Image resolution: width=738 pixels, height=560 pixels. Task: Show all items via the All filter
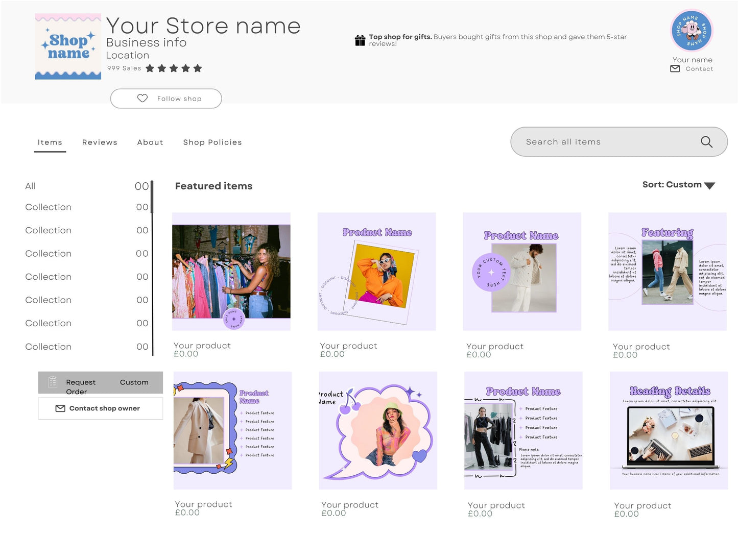[30, 186]
